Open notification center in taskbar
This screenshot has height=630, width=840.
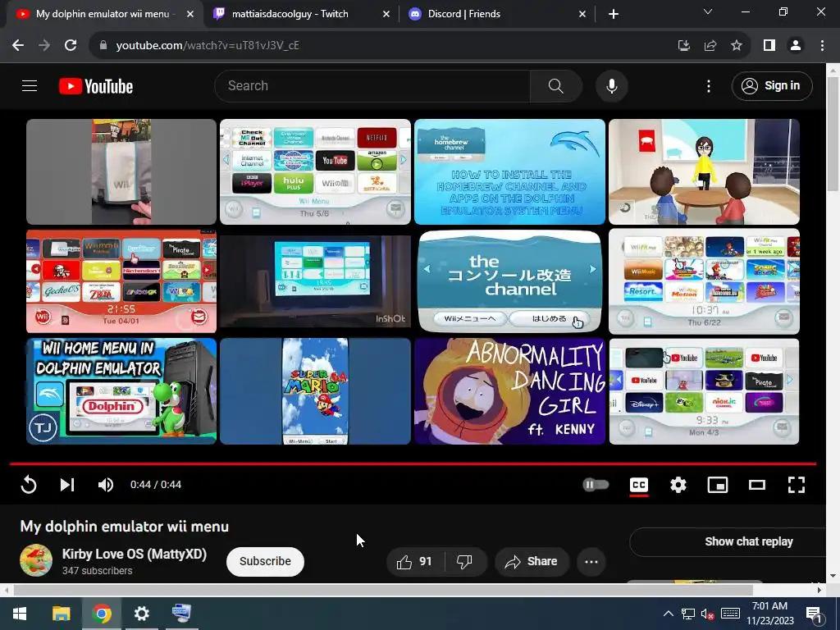click(x=814, y=614)
